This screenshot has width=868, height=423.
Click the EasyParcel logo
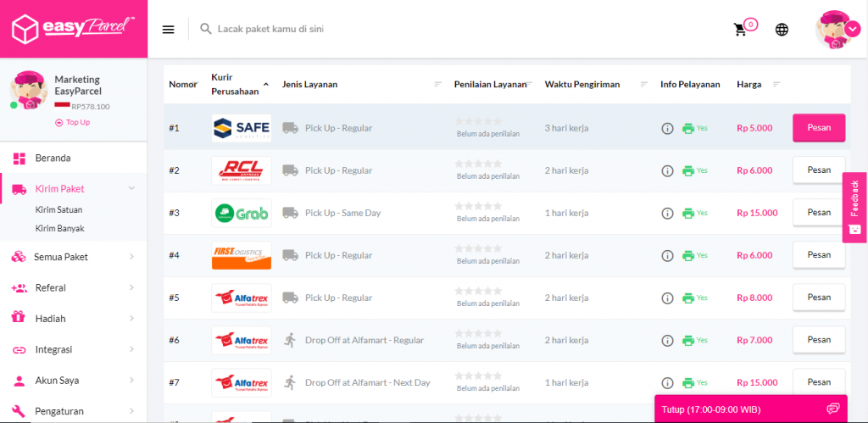(73, 29)
